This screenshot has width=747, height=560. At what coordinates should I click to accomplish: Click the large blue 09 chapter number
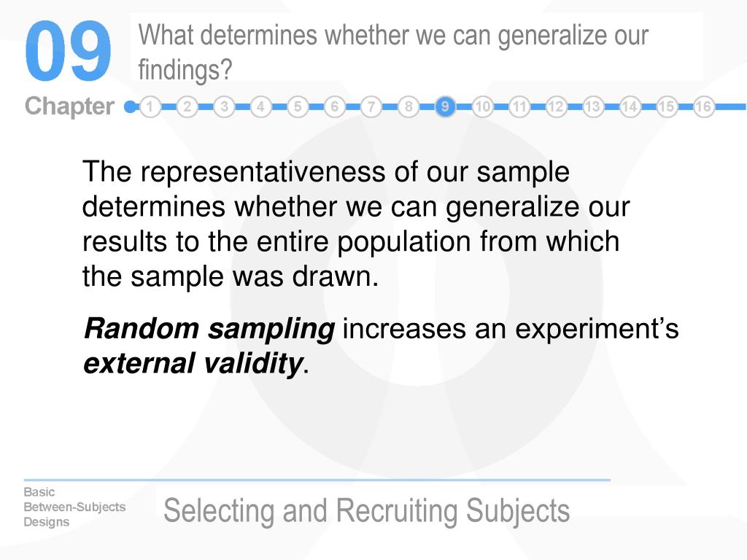pos(68,50)
